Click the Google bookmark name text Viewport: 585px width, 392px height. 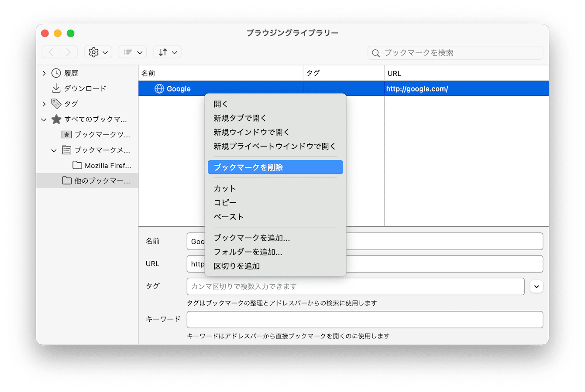point(179,89)
